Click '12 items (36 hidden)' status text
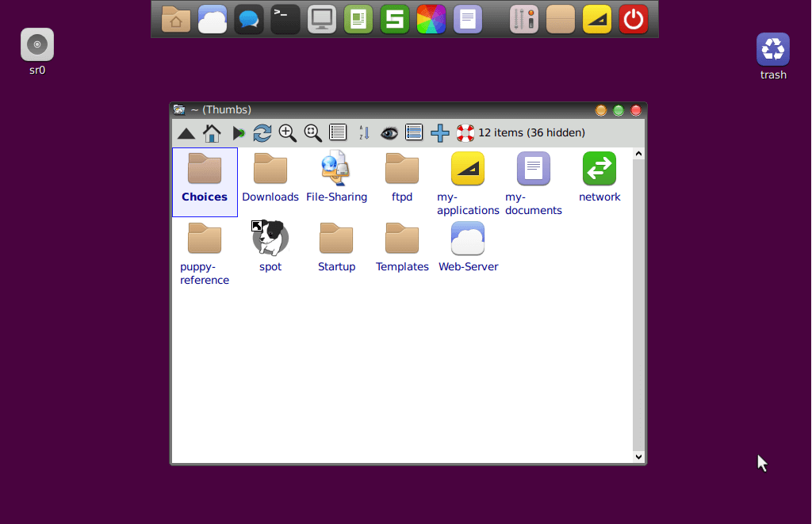Viewport: 812px width, 524px height. point(531,133)
